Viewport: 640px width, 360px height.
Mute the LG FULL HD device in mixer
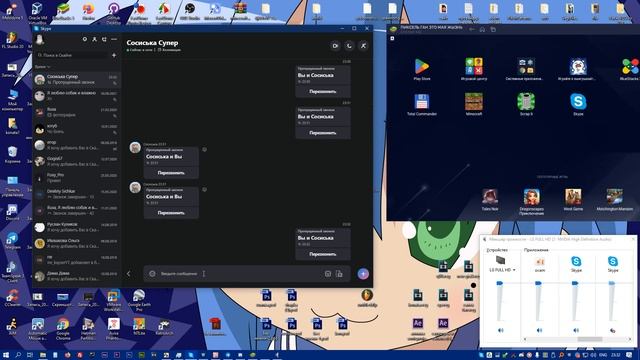(x=501, y=330)
